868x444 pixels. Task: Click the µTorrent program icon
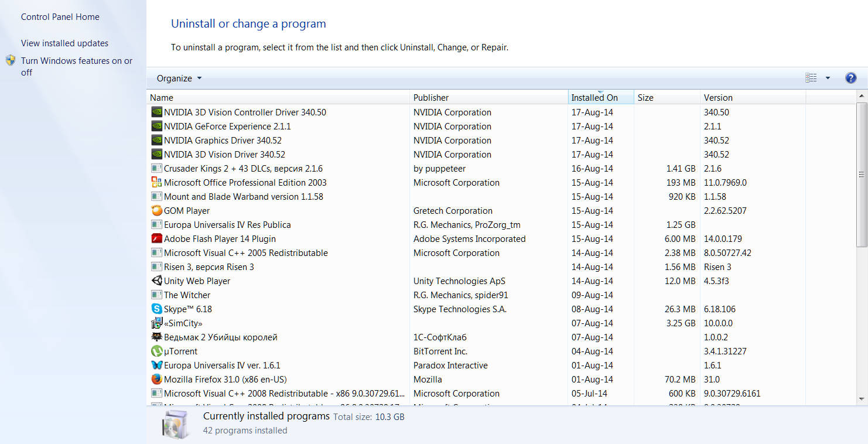pyautogui.click(x=156, y=351)
